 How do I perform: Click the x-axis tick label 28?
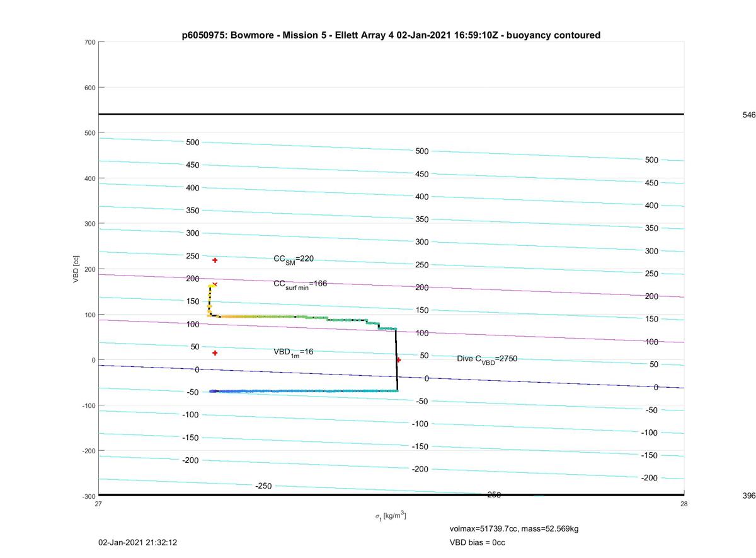684,504
